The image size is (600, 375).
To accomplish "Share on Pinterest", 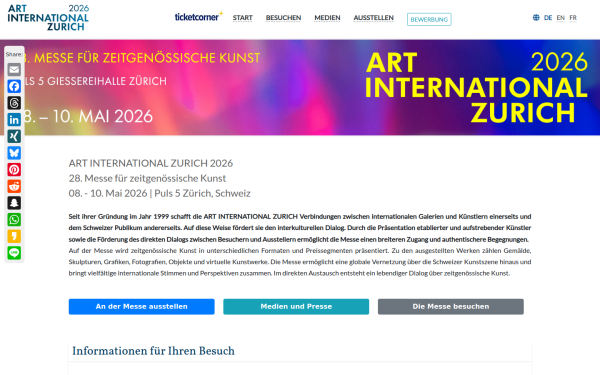I will pyautogui.click(x=14, y=170).
